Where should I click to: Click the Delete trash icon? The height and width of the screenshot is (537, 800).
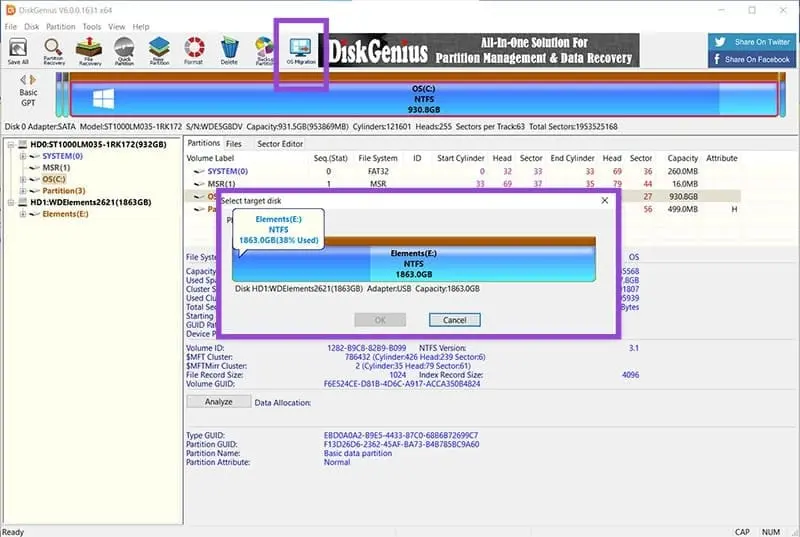tap(229, 51)
